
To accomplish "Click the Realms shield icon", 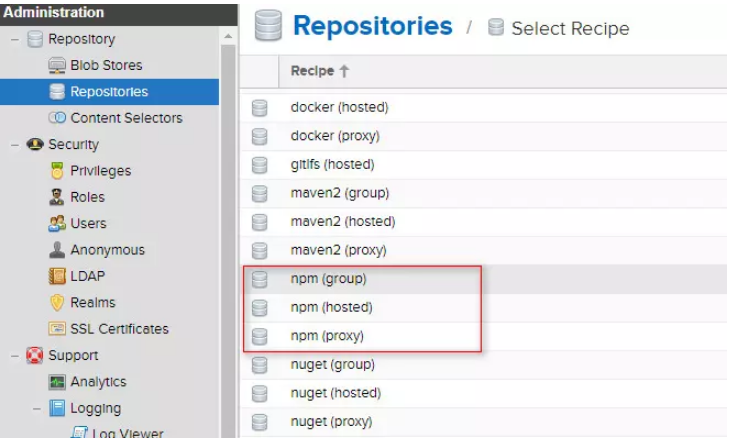I will click(x=57, y=302).
